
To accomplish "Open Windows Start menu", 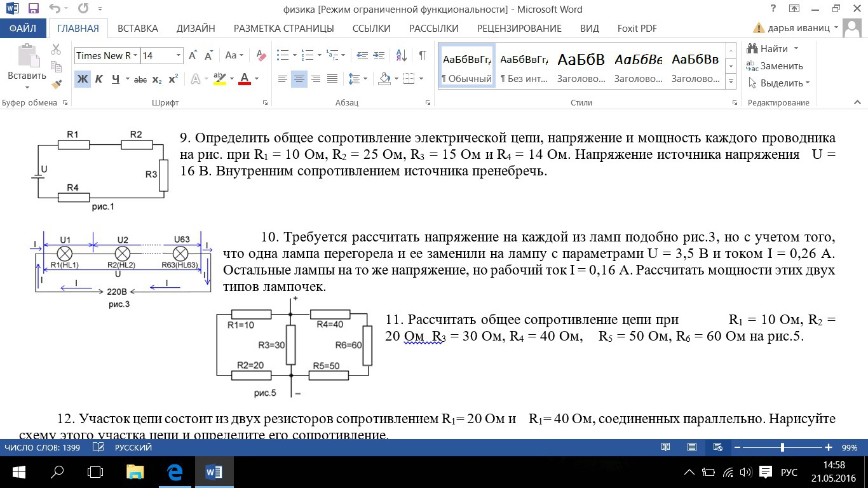I will 18,472.
